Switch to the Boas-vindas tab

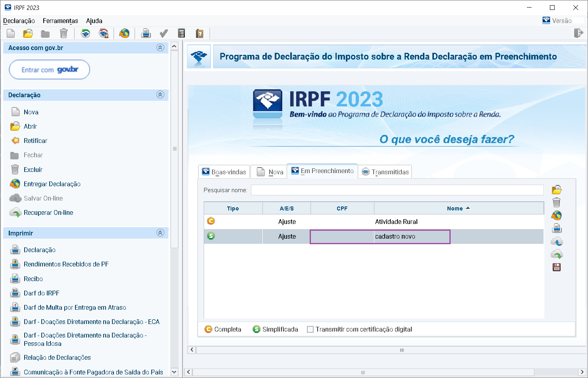224,172
